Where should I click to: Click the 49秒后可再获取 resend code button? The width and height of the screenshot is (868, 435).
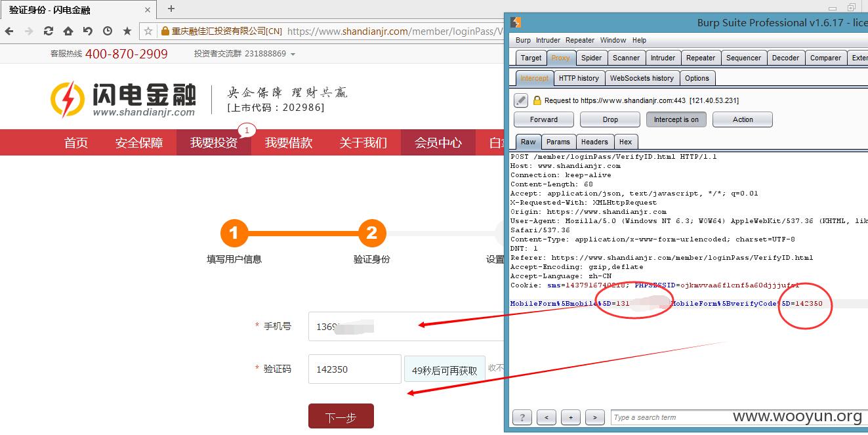point(445,370)
